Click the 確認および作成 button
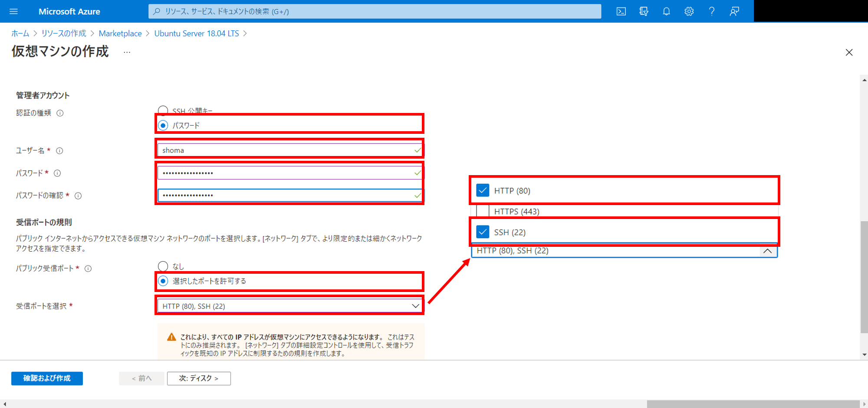Image resolution: width=868 pixels, height=408 pixels. [x=47, y=378]
